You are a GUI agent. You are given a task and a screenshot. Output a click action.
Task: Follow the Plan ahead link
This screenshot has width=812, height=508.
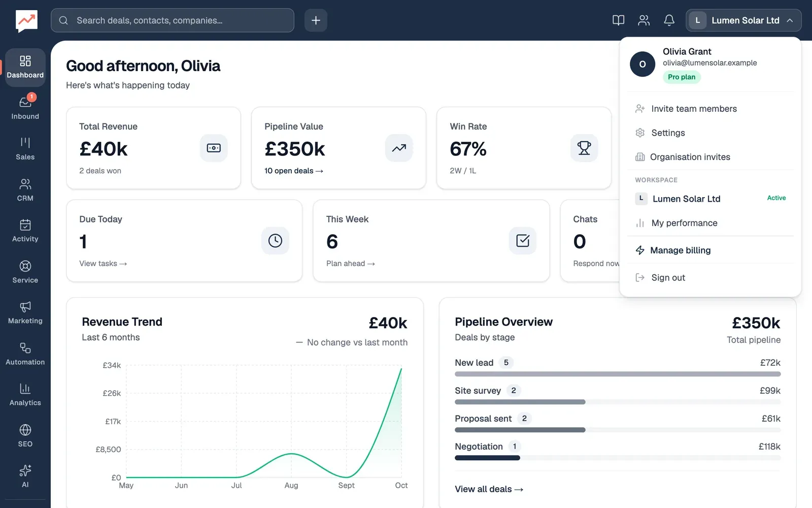click(351, 263)
